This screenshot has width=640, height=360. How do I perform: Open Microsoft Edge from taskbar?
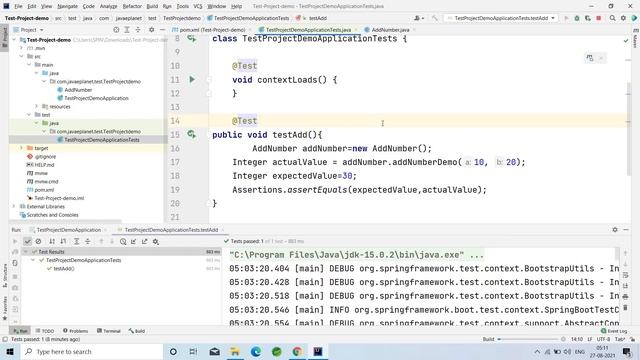[256, 351]
